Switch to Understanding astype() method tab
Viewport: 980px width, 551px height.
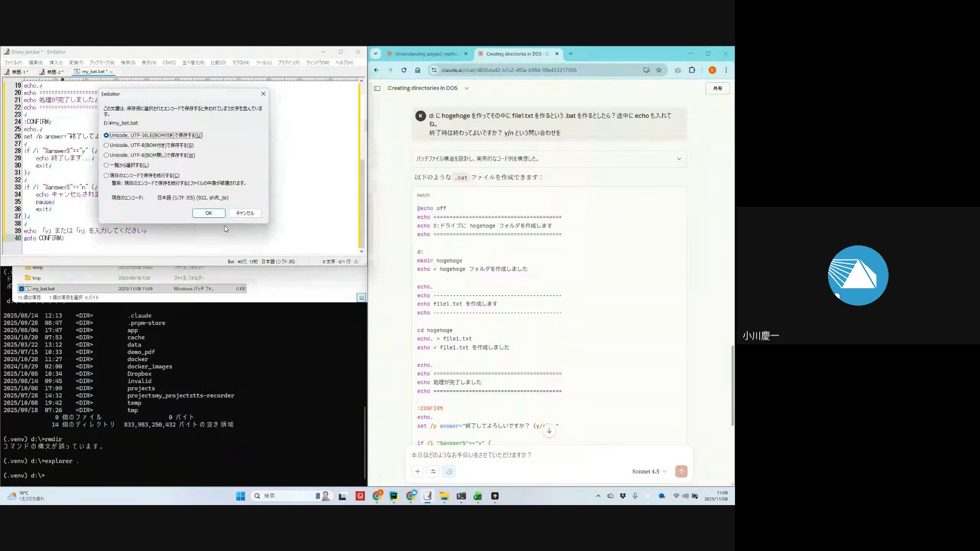coord(426,54)
